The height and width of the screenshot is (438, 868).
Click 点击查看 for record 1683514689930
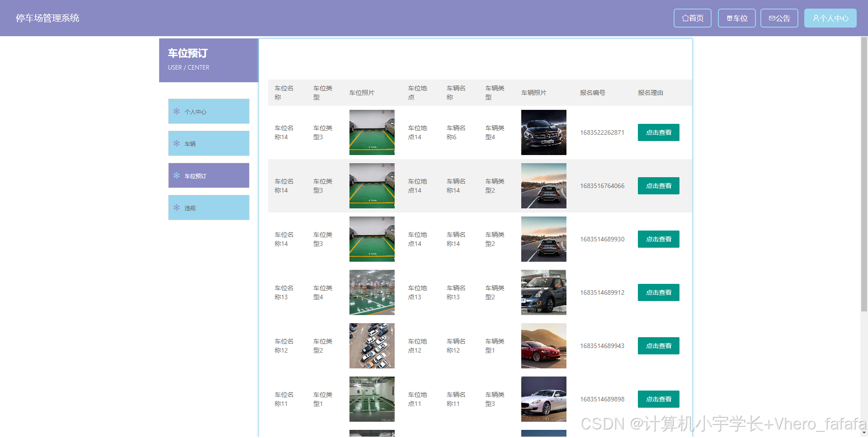coord(658,239)
